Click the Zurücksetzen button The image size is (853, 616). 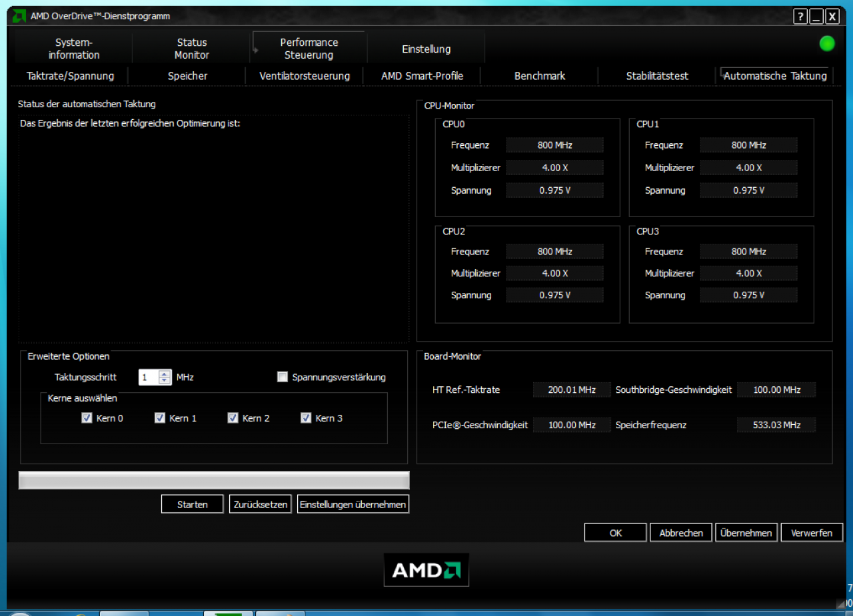pyautogui.click(x=261, y=504)
